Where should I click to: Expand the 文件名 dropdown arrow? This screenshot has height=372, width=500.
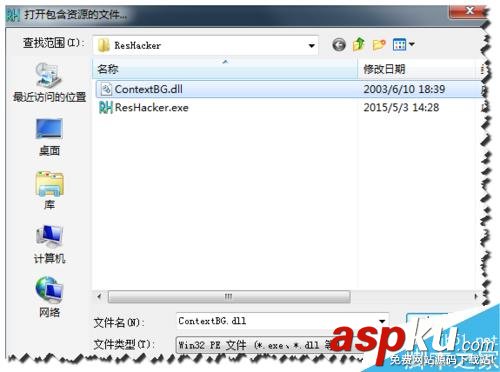(382, 321)
